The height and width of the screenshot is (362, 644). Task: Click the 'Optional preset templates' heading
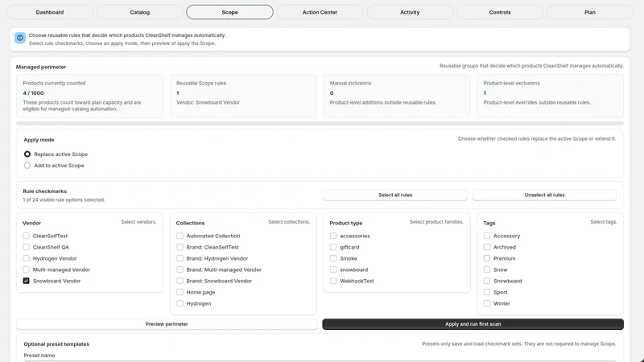point(56,344)
